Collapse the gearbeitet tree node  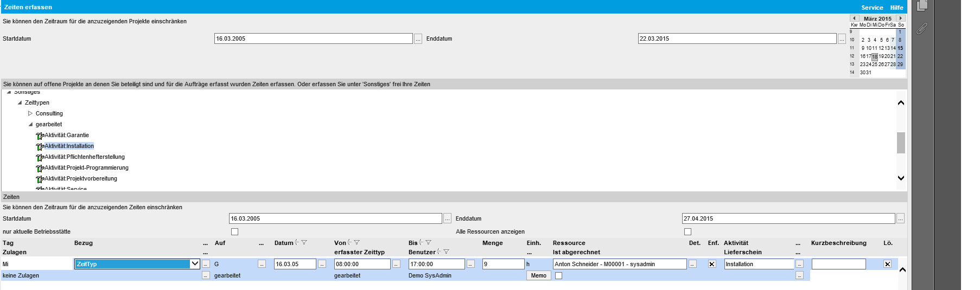tap(30, 125)
